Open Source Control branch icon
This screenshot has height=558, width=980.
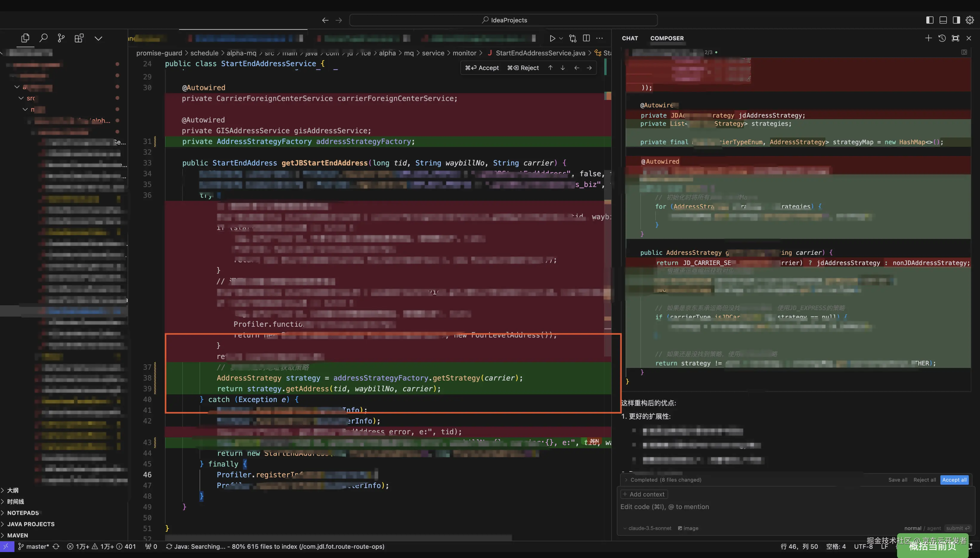pyautogui.click(x=61, y=38)
